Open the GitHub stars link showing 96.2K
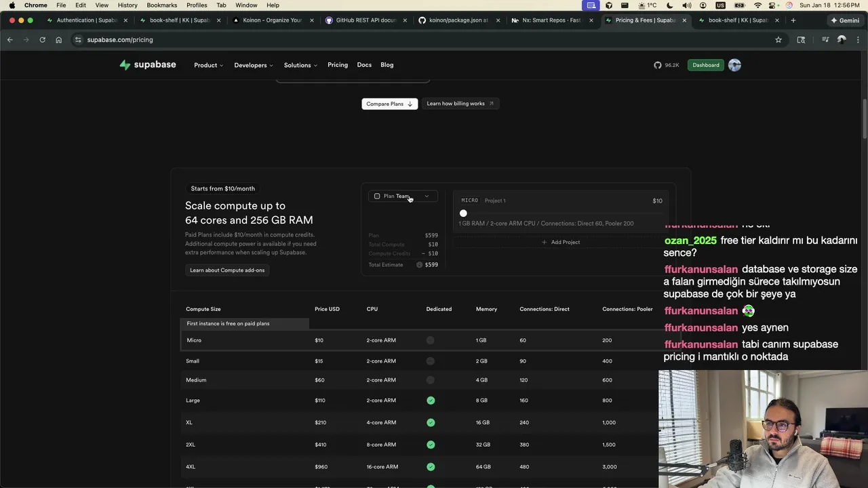This screenshot has height=488, width=868. (x=667, y=65)
